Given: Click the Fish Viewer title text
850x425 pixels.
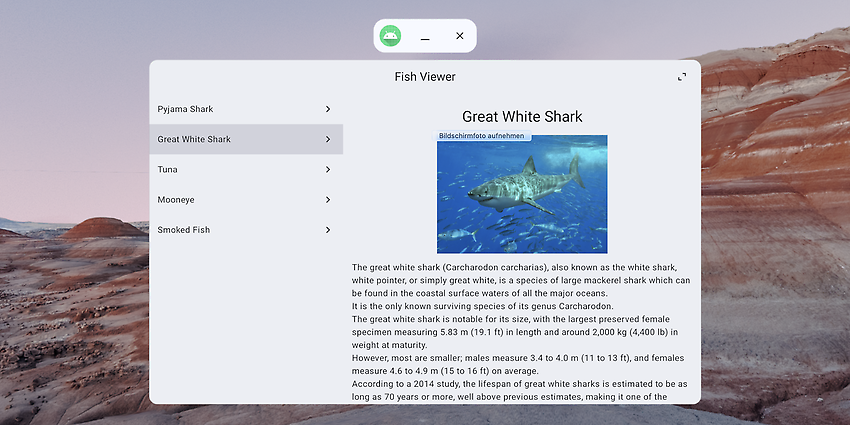Looking at the screenshot, I should tap(425, 77).
